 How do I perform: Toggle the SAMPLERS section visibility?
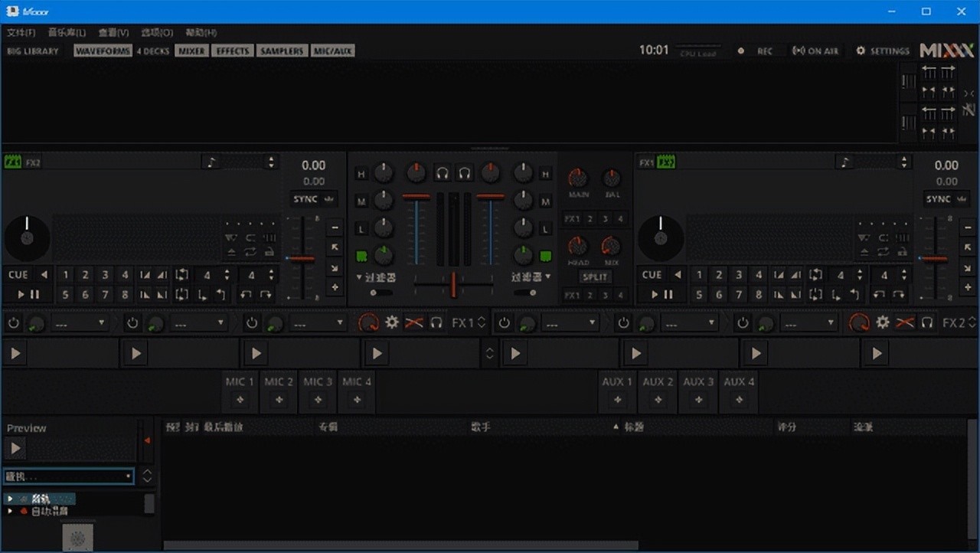282,51
